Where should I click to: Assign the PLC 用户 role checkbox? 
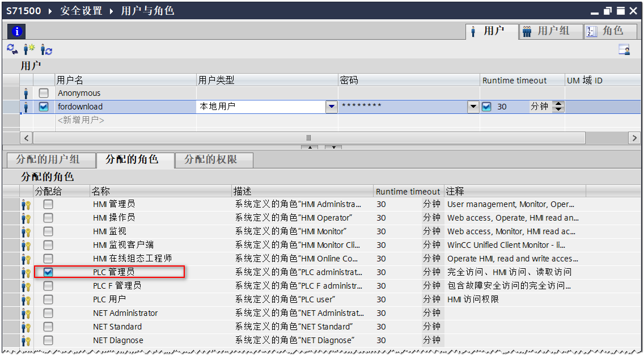click(48, 299)
